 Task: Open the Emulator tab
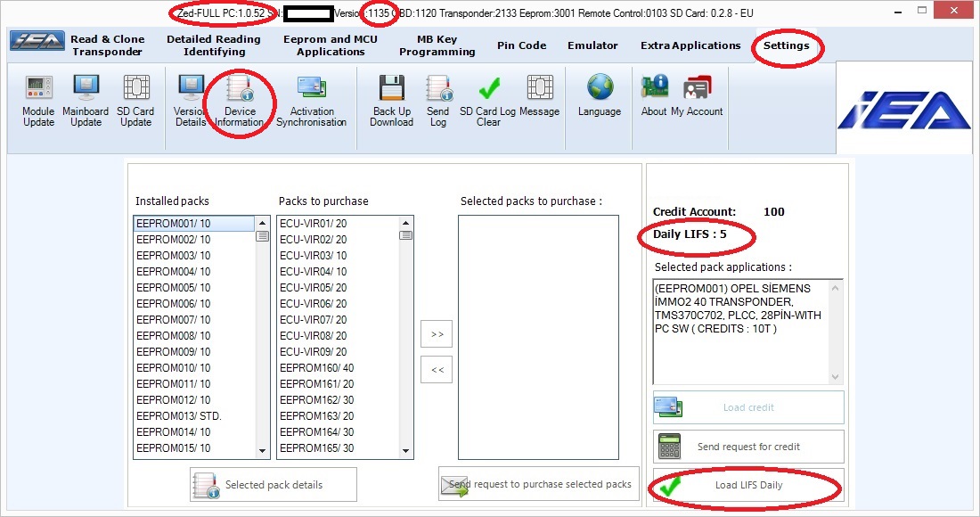[x=592, y=45]
